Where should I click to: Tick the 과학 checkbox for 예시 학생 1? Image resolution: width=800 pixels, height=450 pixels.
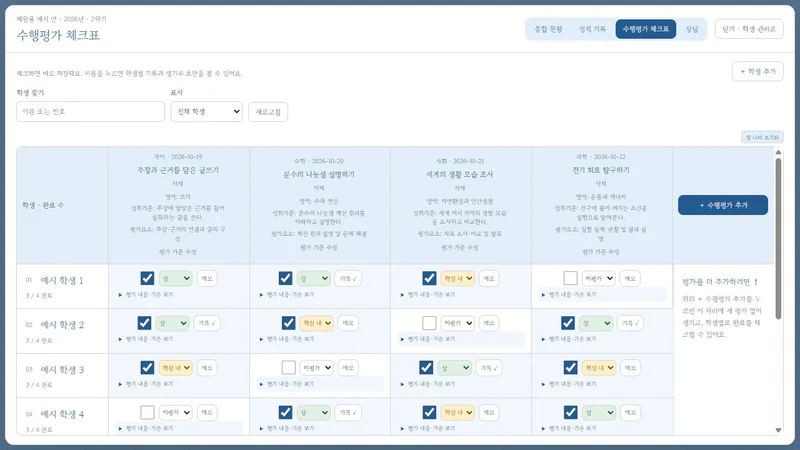click(570, 278)
